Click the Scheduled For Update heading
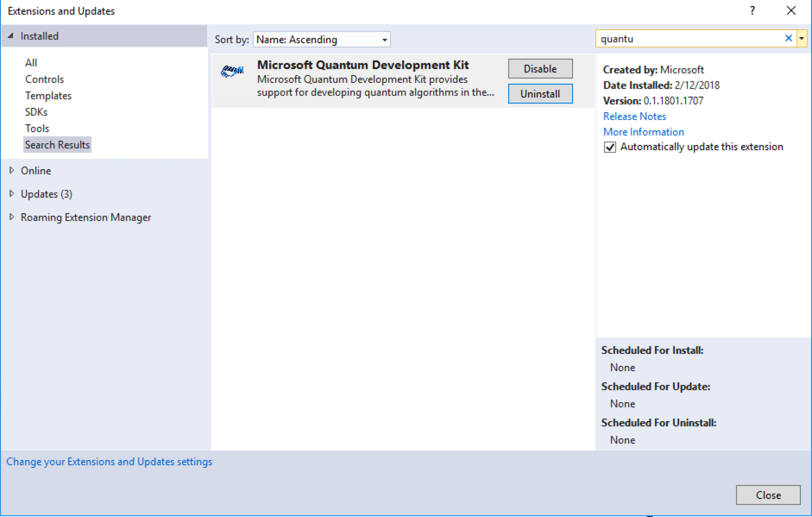 point(656,386)
